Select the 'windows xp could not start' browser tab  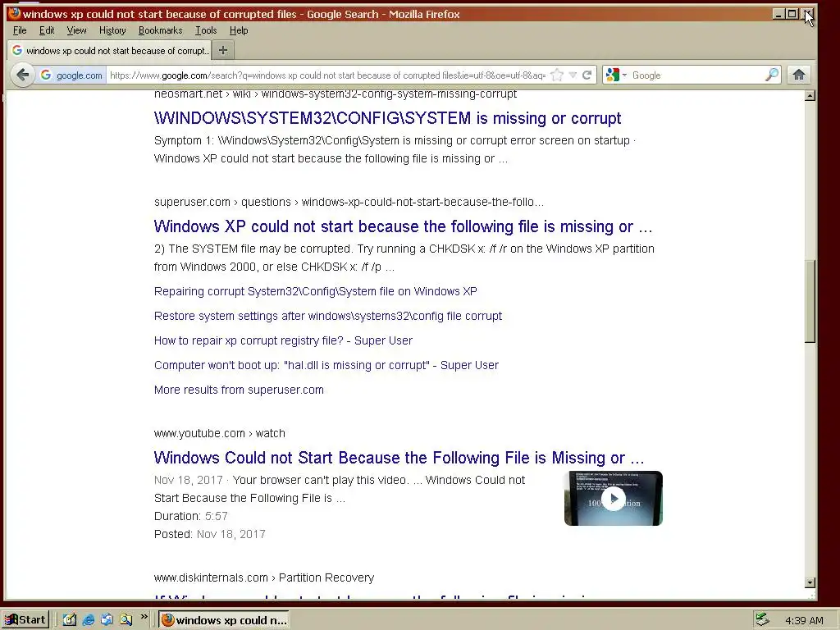pyautogui.click(x=110, y=50)
